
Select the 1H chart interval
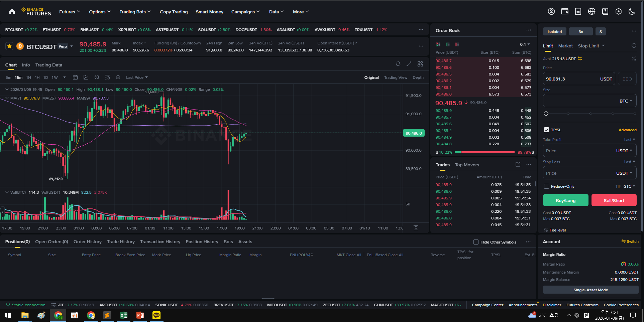pos(29,77)
